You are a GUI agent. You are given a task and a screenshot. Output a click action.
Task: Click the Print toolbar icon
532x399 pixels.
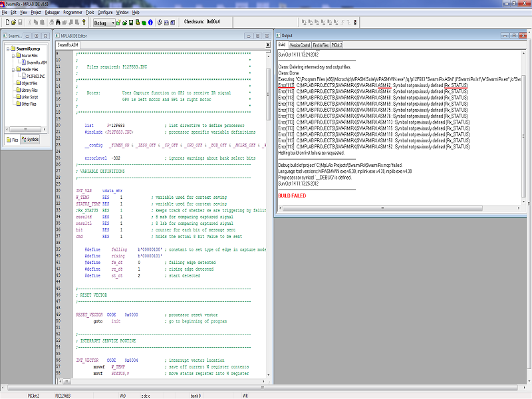click(x=51, y=23)
